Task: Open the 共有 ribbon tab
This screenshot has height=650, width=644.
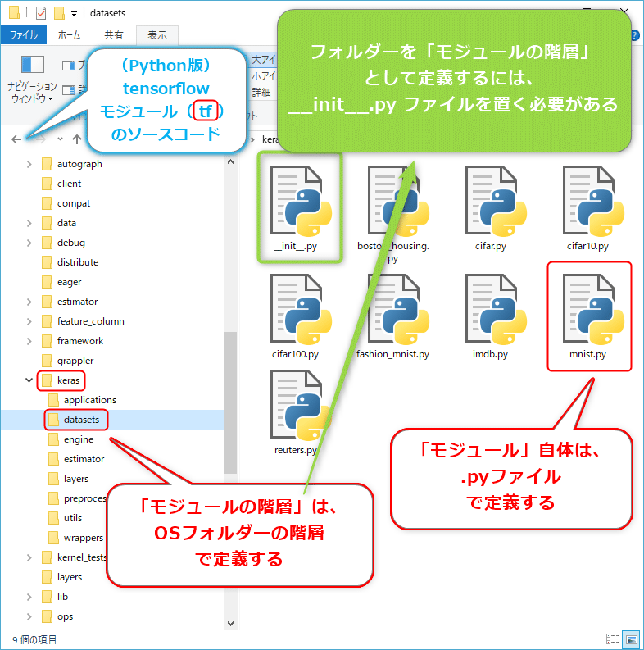Action: [x=114, y=35]
